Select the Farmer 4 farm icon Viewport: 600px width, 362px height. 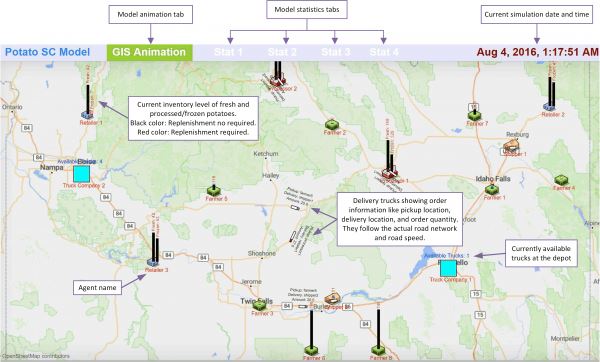[561, 179]
